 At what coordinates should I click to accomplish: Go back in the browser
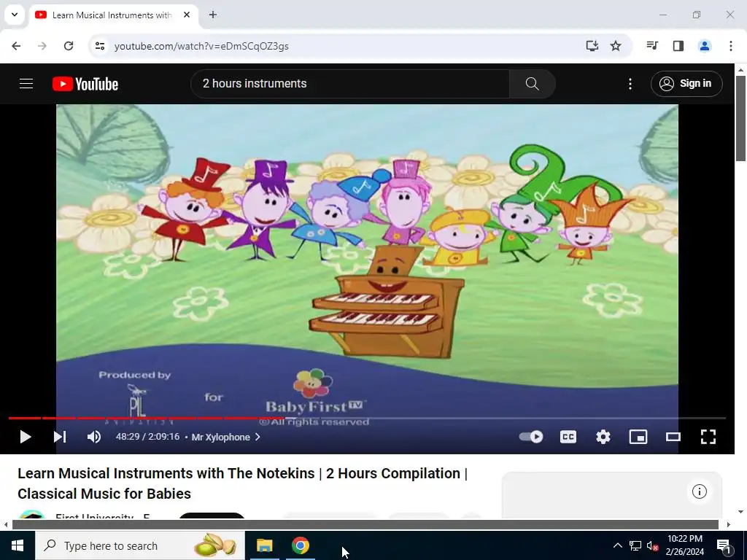16,46
